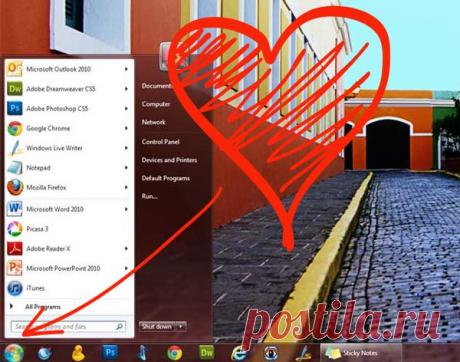Screen dimensions: 460x362
Task: Expand the Microsoft Outlook 2010 jump list arrow
Action: [126, 69]
